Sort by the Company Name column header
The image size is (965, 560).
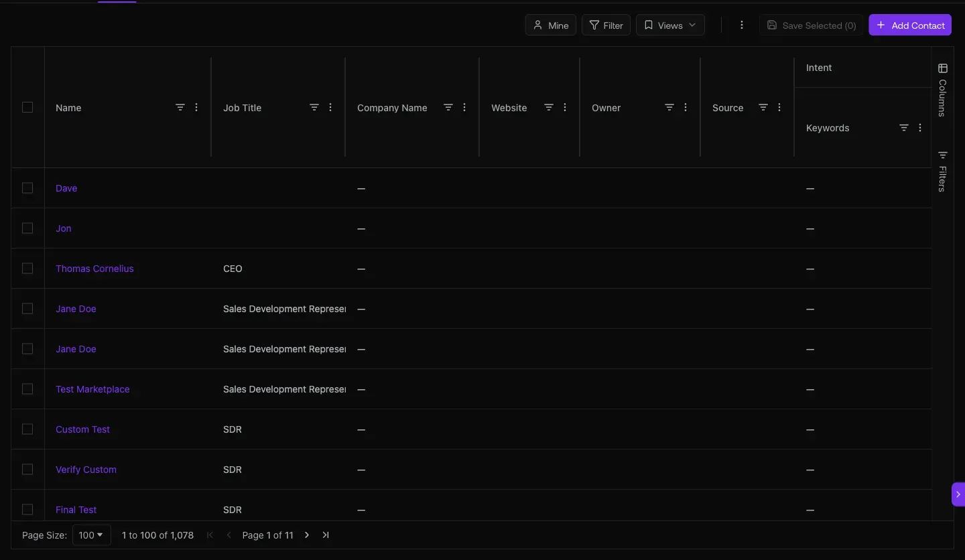tap(392, 108)
